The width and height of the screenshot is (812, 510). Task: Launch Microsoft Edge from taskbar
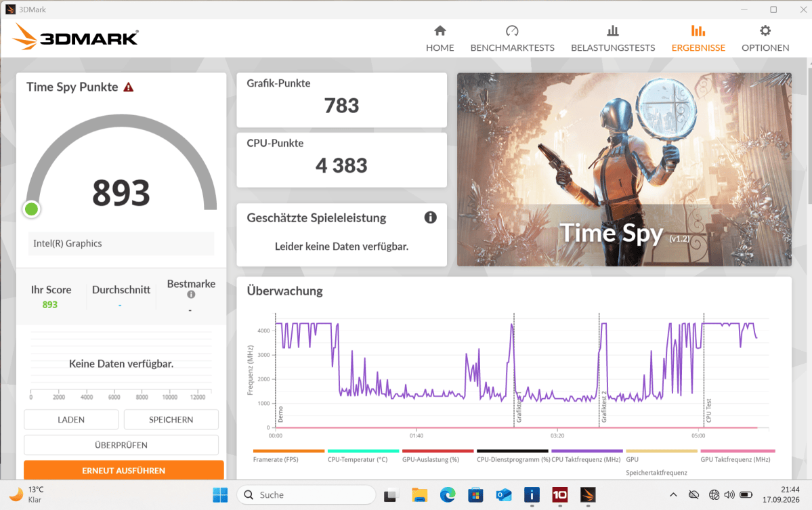448,495
